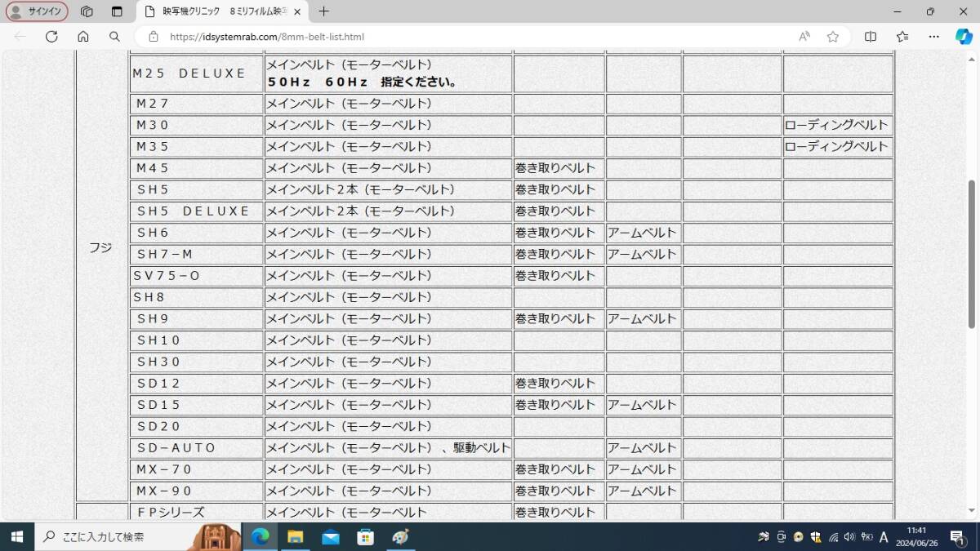The height and width of the screenshot is (551, 980).
Task: Reload the 8mm belt list page
Action: (51, 37)
